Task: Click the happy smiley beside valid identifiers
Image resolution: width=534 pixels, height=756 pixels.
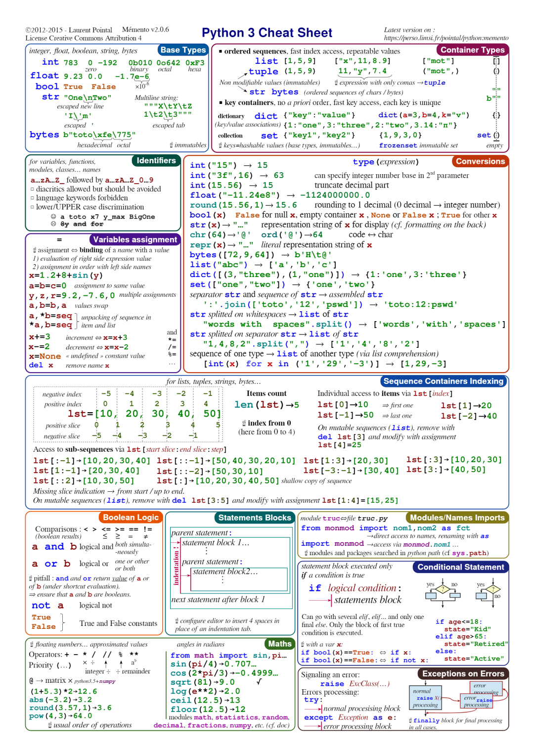Action: point(53,217)
